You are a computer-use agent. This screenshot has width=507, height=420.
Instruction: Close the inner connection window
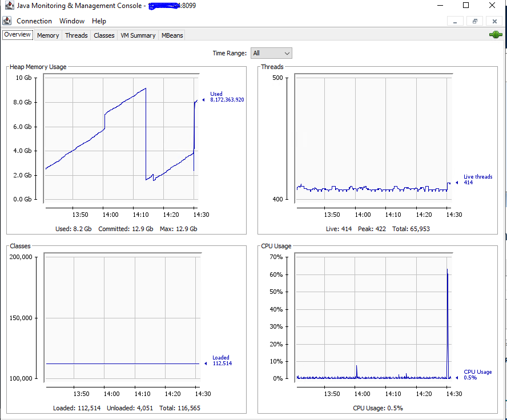[x=494, y=21]
